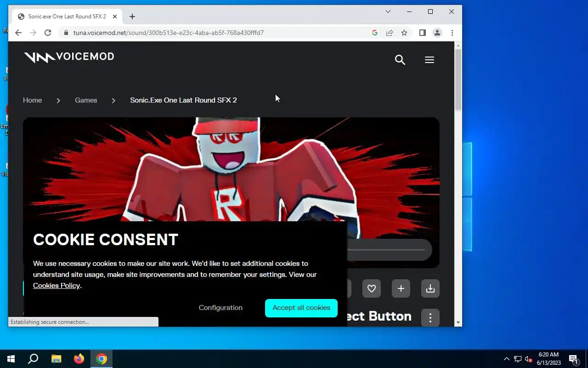Open Google icon in address bar
Viewport: 588px width, 368px height.
[x=375, y=33]
